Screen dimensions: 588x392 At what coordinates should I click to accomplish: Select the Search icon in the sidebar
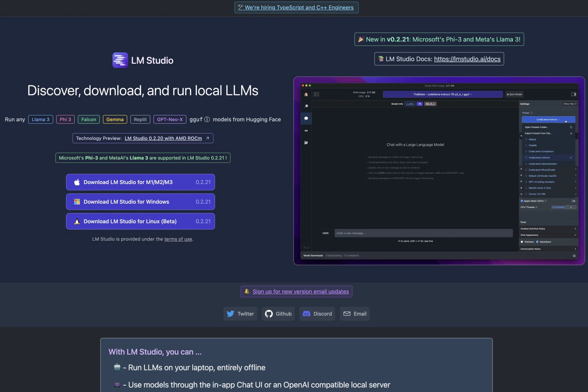[306, 106]
